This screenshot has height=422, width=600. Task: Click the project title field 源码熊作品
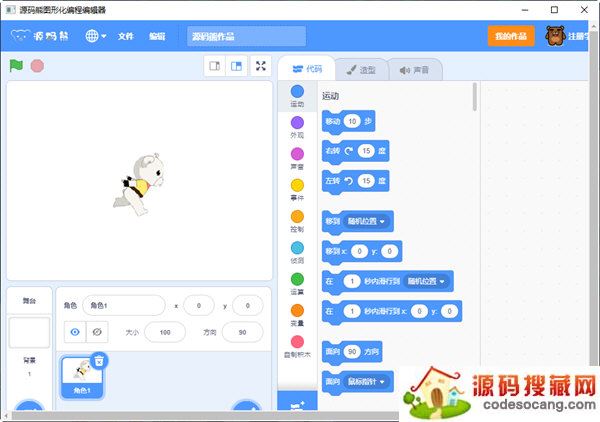246,36
